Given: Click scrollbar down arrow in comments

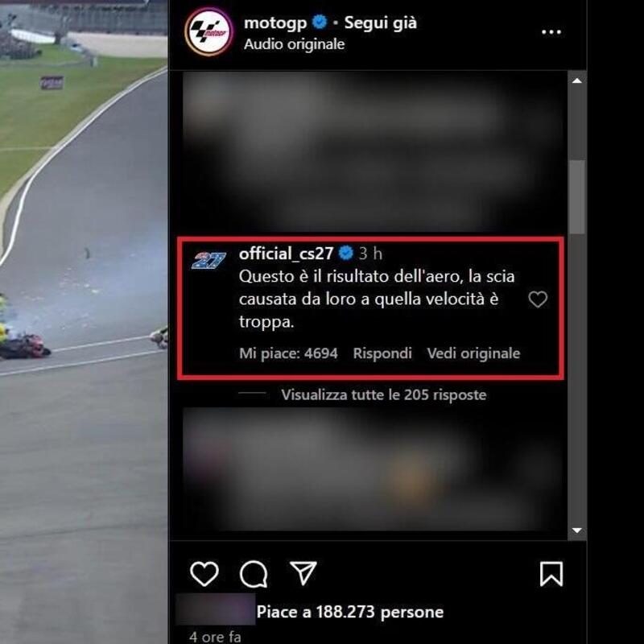Looking at the screenshot, I should [577, 530].
